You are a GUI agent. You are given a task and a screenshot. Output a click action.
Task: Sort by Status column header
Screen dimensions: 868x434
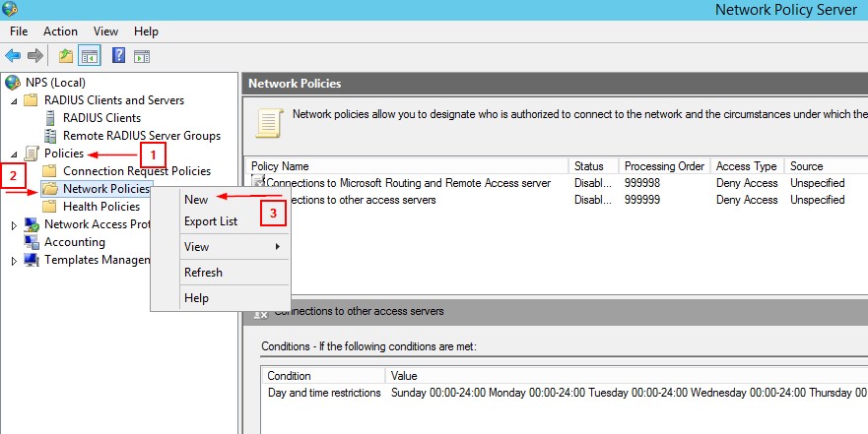coord(594,166)
